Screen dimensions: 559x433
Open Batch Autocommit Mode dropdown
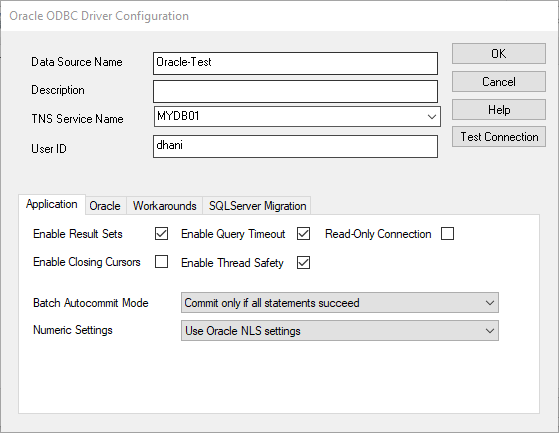coord(340,303)
